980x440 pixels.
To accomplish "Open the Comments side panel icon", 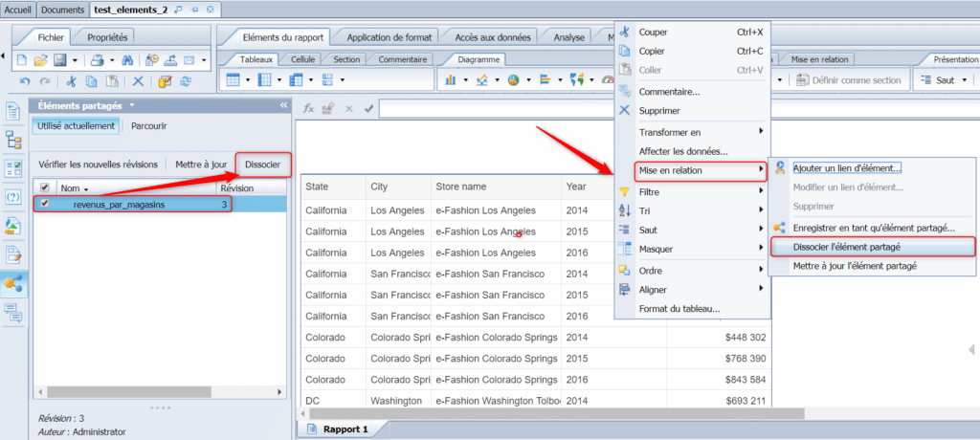I will click(x=13, y=311).
